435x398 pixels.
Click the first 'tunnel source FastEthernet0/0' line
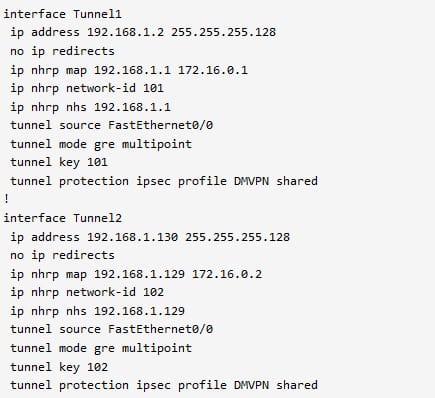[x=112, y=125]
